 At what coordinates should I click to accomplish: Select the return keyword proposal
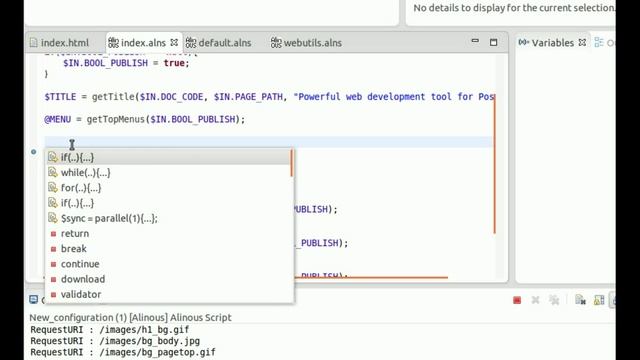coord(169,233)
